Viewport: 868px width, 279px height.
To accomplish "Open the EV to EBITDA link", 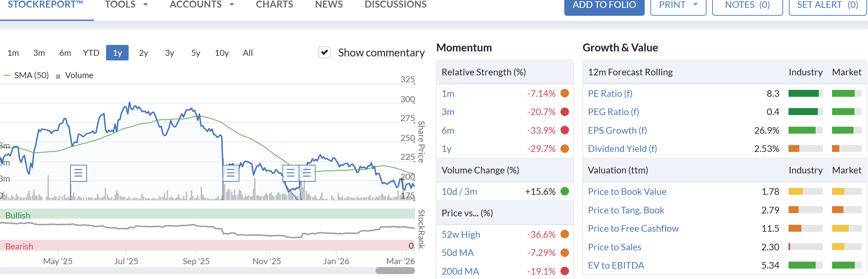I will coord(616,265).
